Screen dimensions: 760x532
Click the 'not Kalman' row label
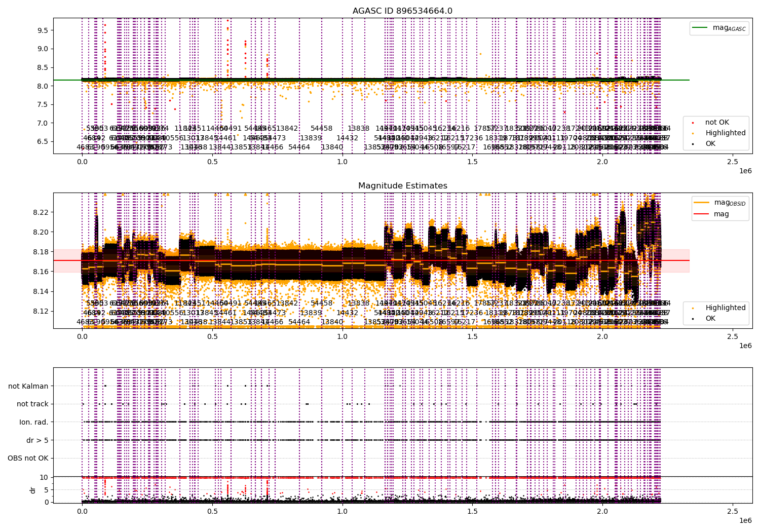pos(28,386)
